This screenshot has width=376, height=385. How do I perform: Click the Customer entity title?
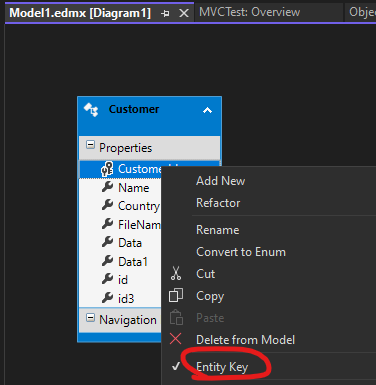[134, 109]
